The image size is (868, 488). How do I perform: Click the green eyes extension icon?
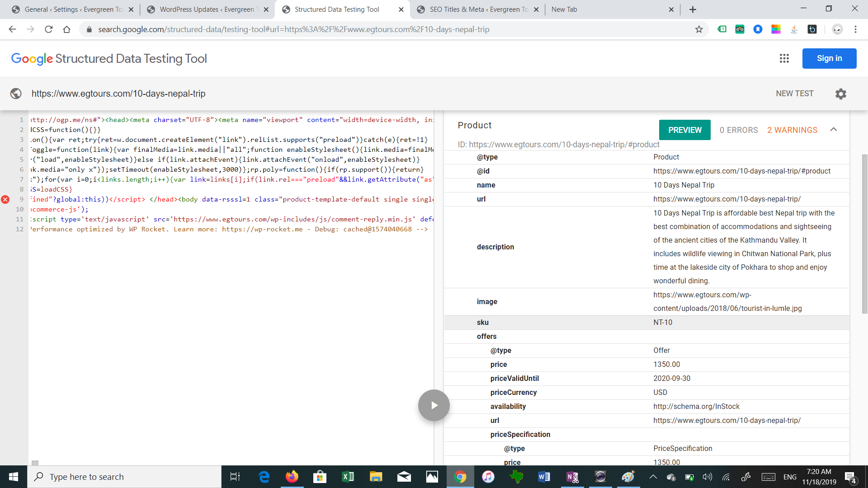[740, 29]
